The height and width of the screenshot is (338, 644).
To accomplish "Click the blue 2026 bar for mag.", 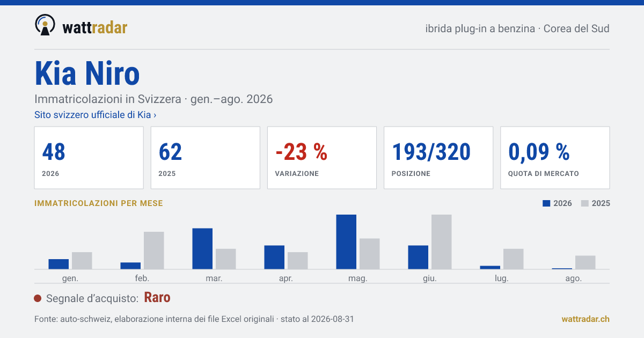I will tap(346, 242).
